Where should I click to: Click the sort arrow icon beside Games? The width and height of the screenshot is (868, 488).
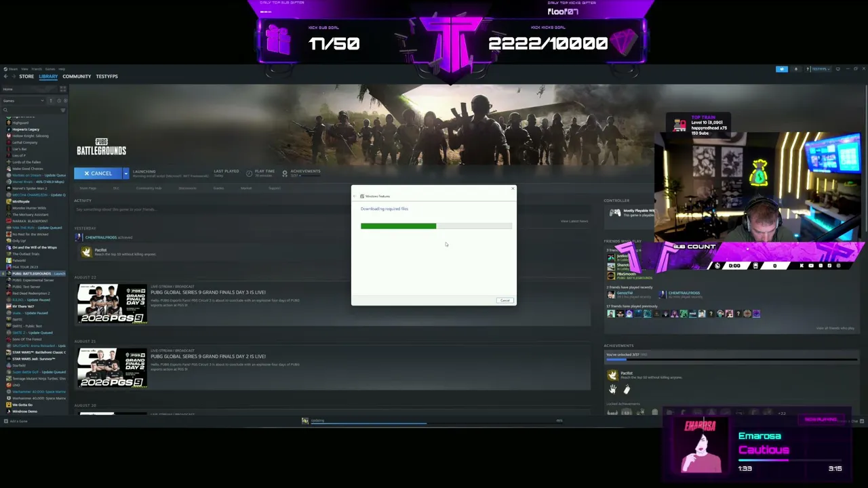coord(50,100)
